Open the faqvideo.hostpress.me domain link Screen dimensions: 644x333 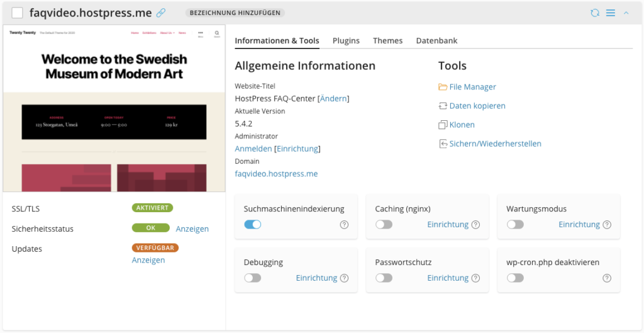point(277,174)
